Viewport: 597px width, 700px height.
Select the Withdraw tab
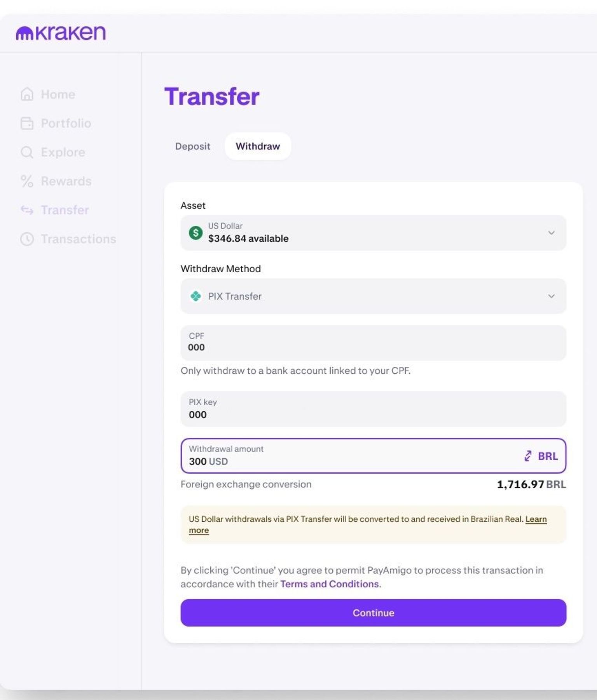coord(257,146)
